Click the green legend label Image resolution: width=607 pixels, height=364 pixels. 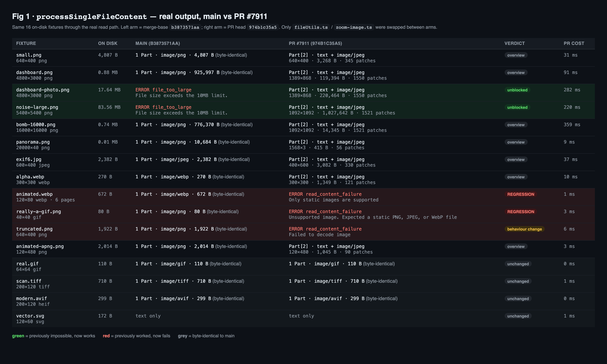pos(18,336)
